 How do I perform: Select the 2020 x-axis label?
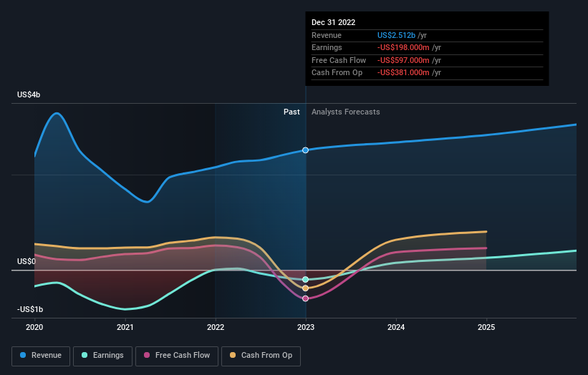34,327
